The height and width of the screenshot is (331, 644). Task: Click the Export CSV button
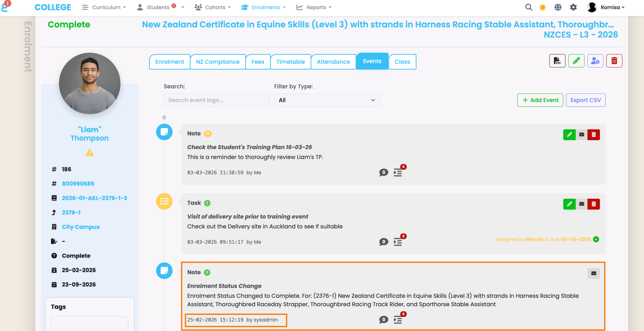click(585, 100)
